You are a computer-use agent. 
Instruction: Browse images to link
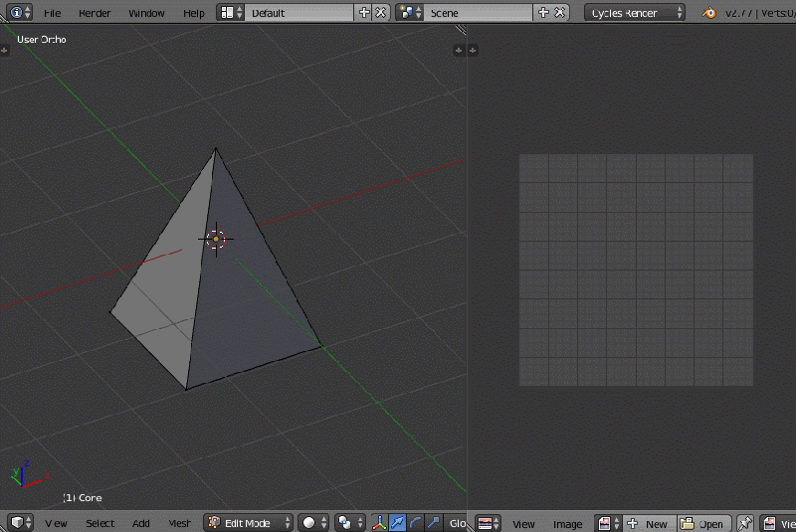(609, 523)
